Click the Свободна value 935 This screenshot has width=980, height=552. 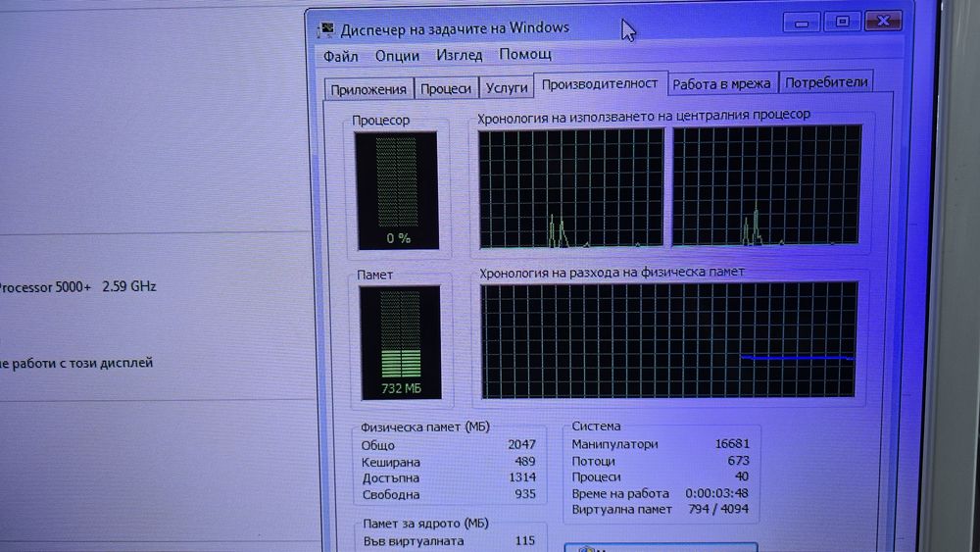(x=525, y=493)
